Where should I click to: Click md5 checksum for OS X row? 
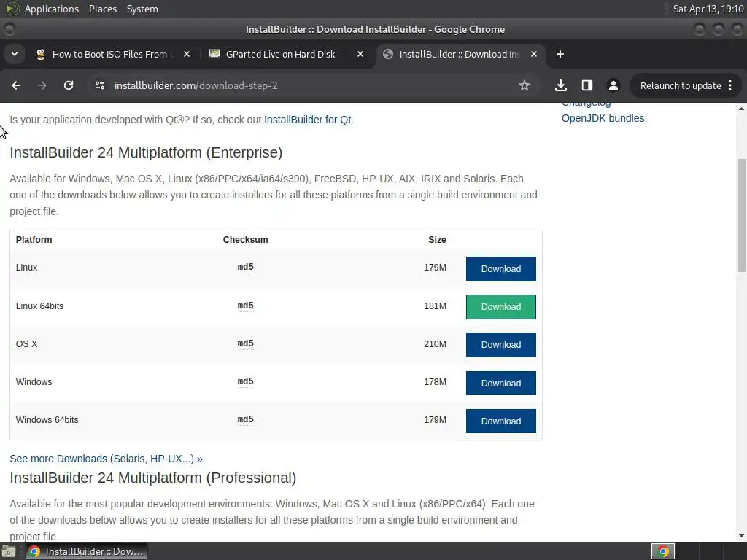(x=245, y=343)
